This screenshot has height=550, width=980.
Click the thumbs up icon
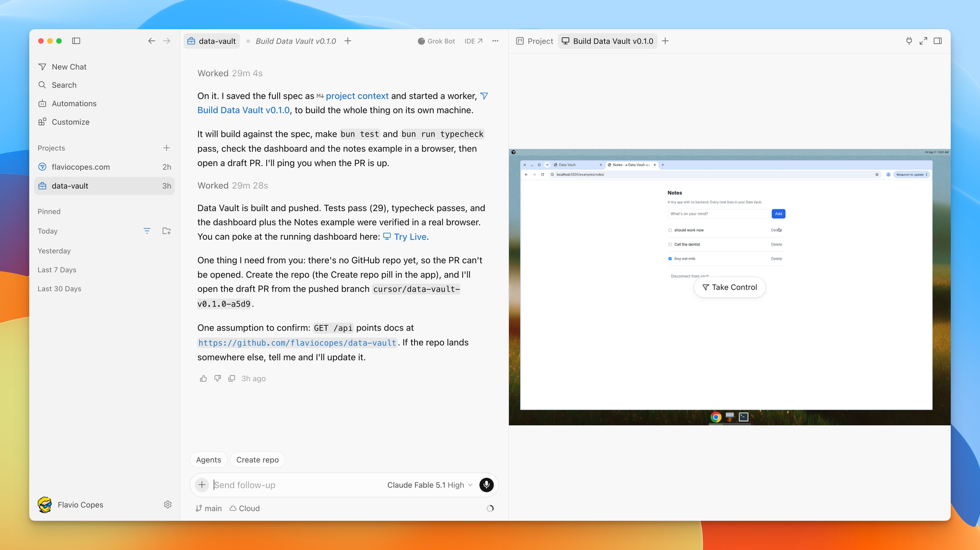203,378
